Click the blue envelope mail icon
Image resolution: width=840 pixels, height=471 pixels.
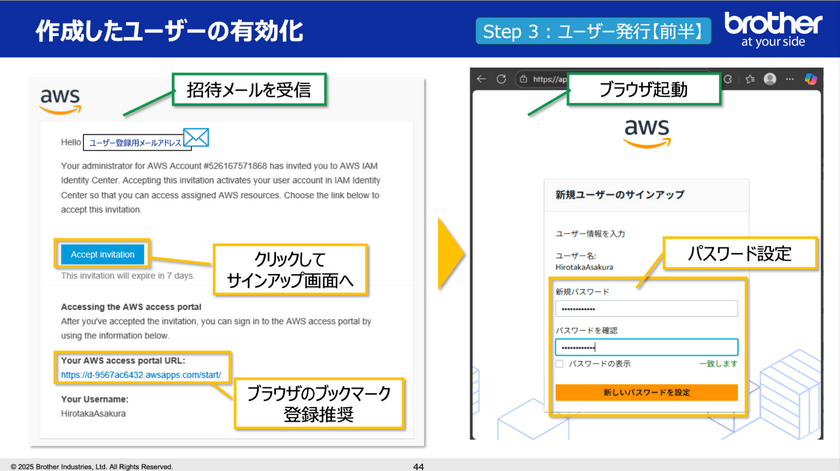point(196,138)
